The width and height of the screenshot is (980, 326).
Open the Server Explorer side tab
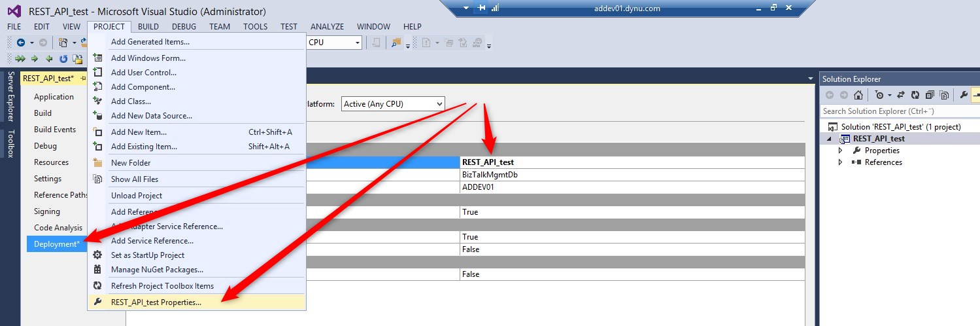pyautogui.click(x=10, y=97)
